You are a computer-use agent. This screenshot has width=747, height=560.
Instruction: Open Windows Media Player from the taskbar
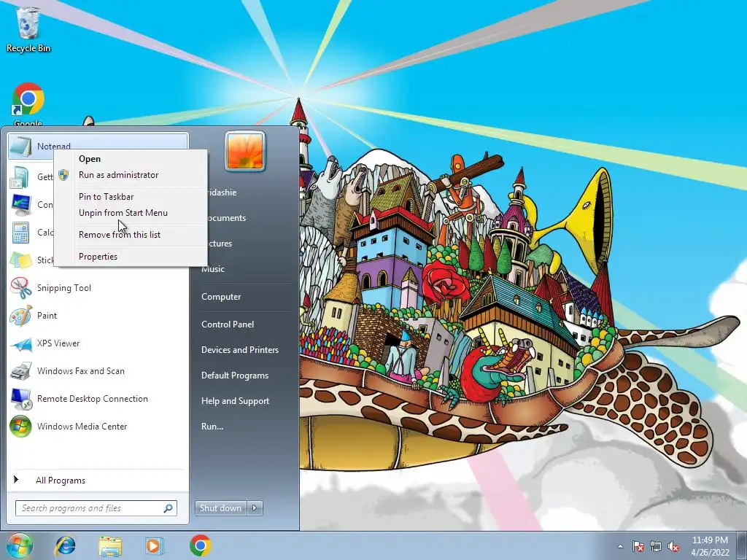[154, 545]
